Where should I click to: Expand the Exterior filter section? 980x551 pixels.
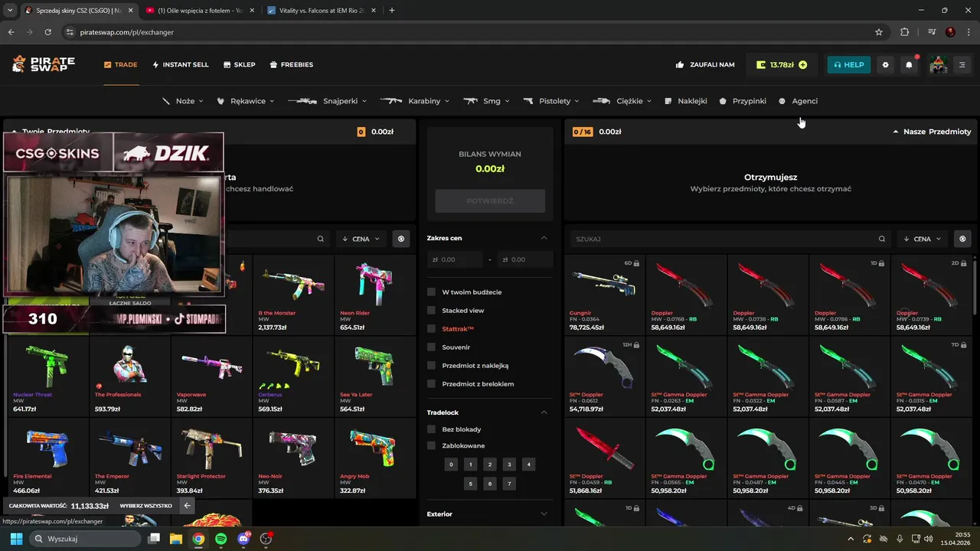(488, 514)
